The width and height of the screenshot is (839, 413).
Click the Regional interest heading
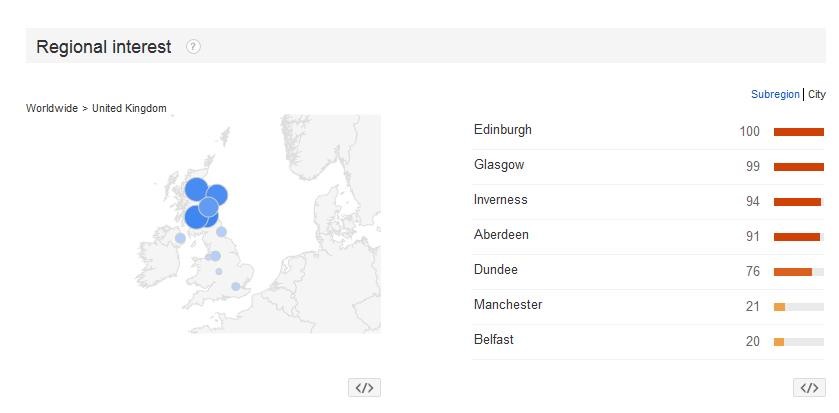(104, 47)
